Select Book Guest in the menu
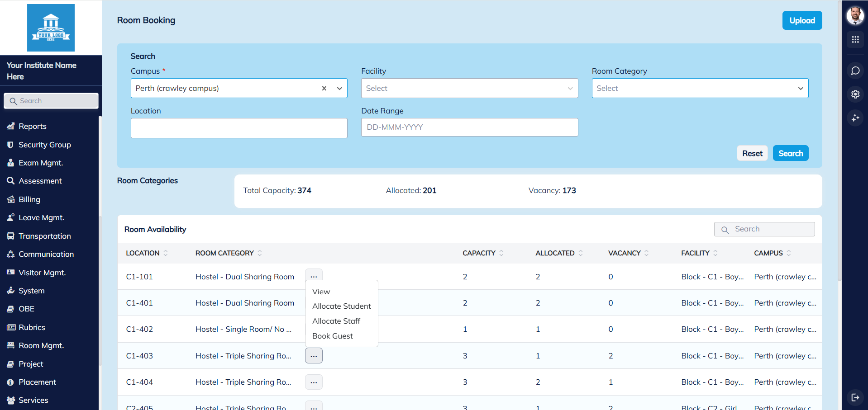This screenshot has width=868, height=410. coord(333,336)
